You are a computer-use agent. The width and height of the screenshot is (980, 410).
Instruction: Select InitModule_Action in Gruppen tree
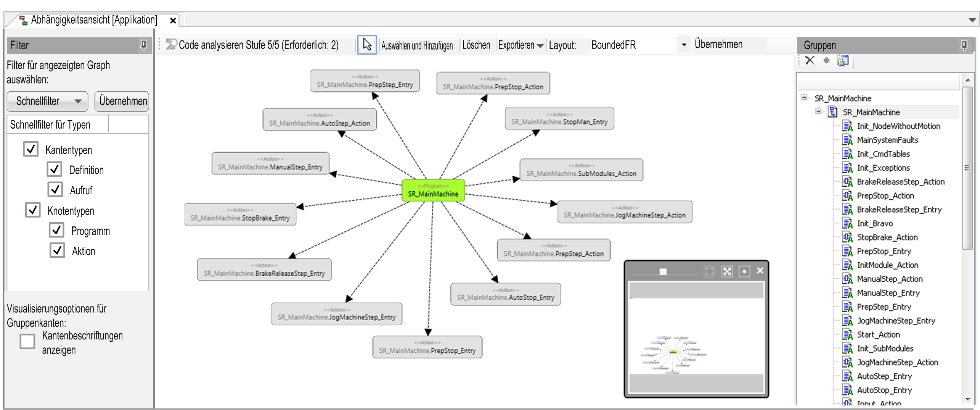pos(888,265)
